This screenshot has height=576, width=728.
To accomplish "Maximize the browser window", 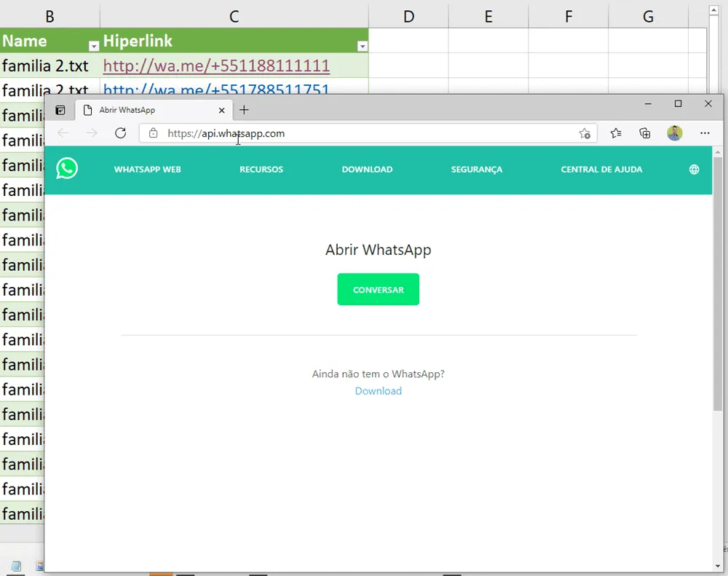I will [x=678, y=104].
